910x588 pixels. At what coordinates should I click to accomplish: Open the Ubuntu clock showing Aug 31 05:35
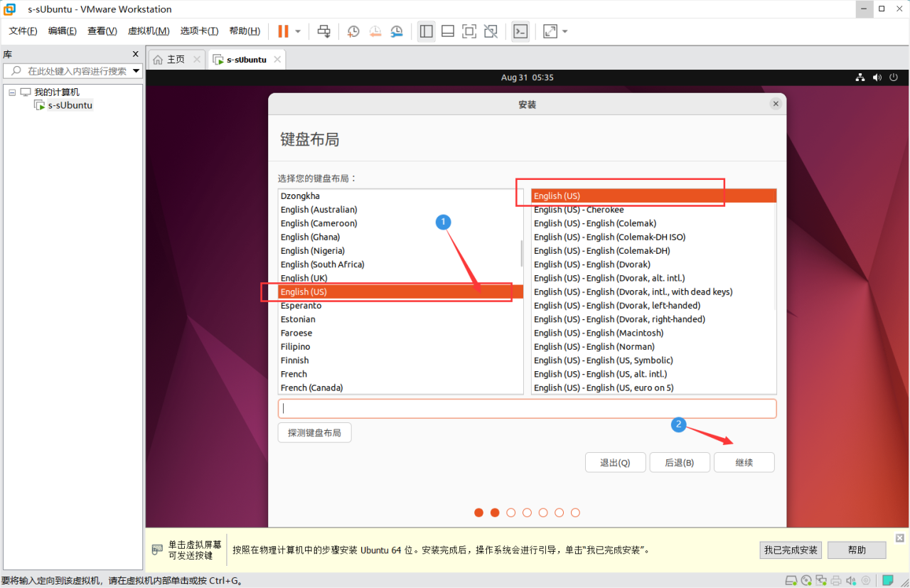point(527,77)
